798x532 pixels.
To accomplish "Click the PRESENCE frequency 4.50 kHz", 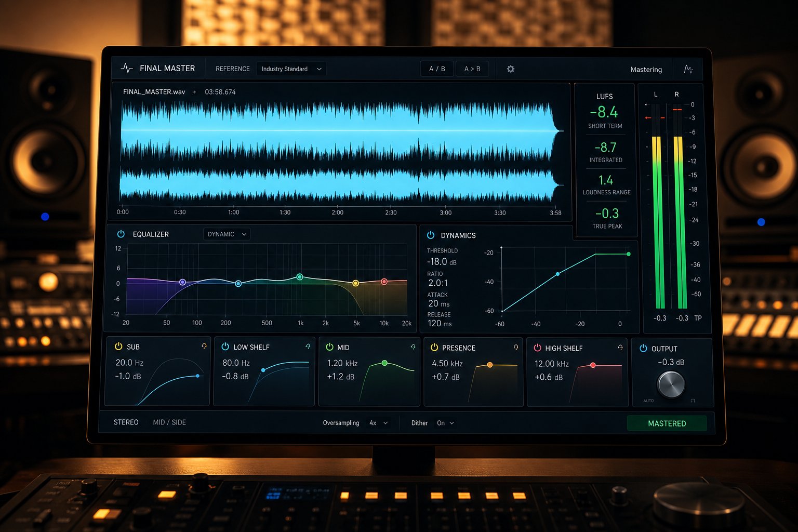I will (447, 364).
